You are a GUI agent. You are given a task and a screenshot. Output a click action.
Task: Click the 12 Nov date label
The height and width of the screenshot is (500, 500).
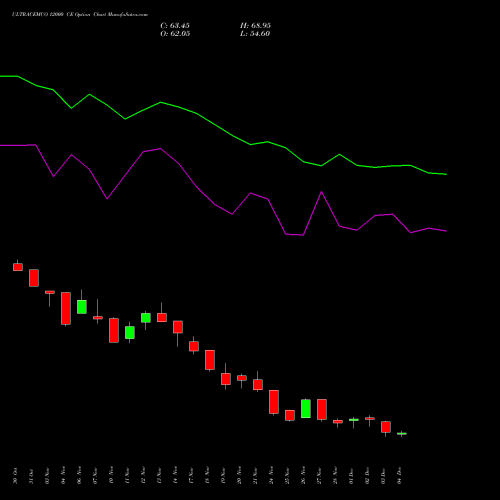pos(143,476)
